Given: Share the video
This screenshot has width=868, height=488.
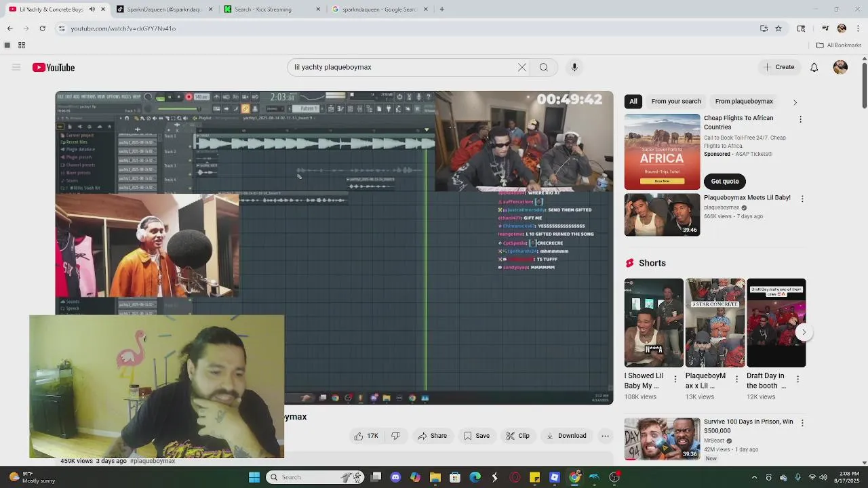Looking at the screenshot, I should [x=432, y=436].
